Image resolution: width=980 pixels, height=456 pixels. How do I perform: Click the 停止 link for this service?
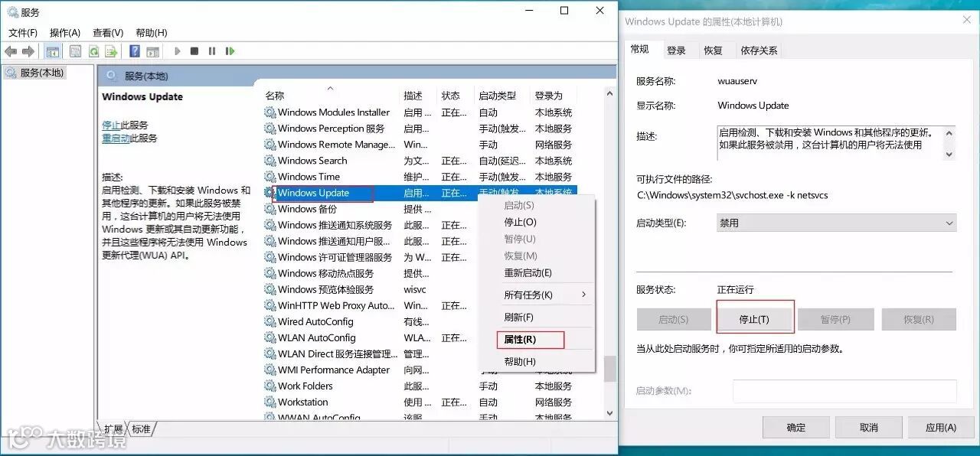tap(111, 125)
